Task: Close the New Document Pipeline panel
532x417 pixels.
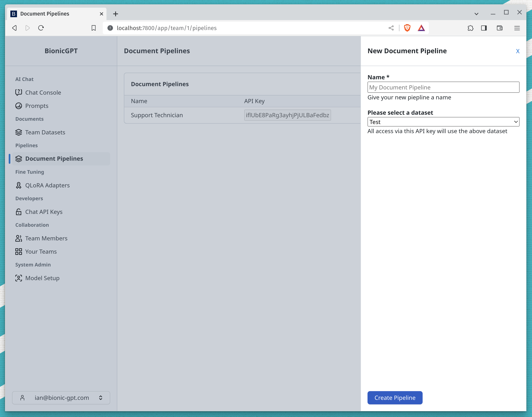Action: click(x=517, y=51)
